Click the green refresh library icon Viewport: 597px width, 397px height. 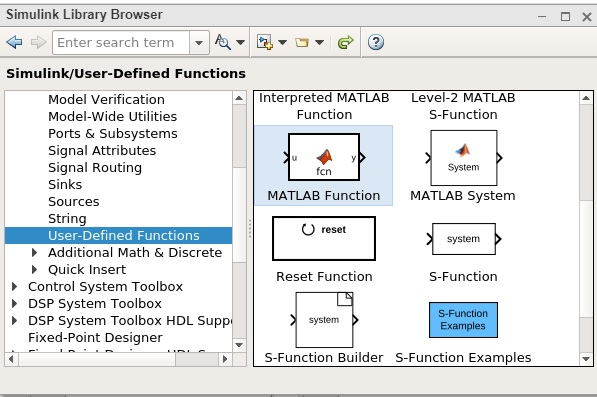click(x=345, y=42)
